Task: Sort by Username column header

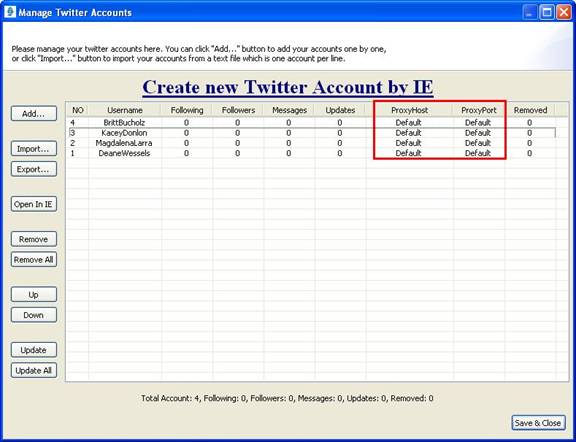Action: [125, 110]
